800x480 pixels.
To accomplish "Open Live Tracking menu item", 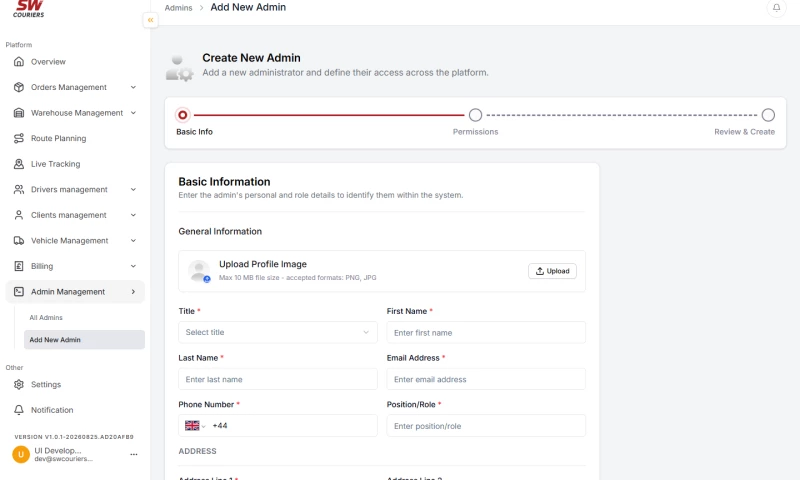I will [x=75, y=164].
